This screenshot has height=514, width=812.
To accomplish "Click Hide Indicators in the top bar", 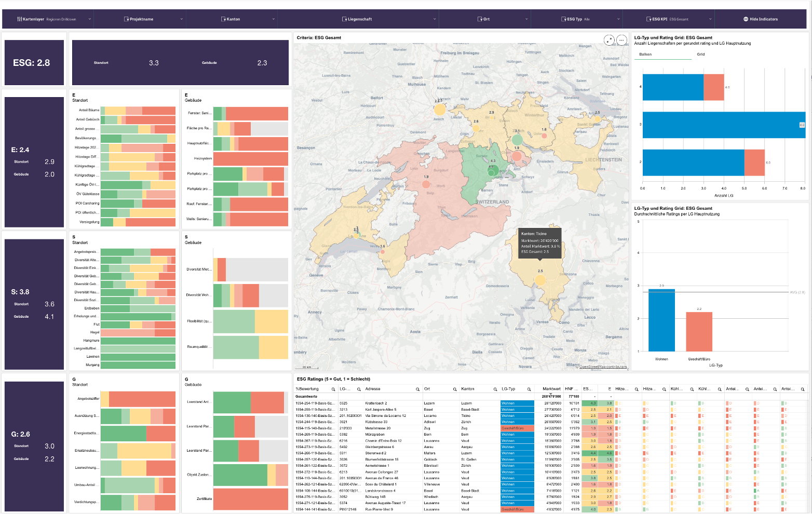I will tap(761, 19).
